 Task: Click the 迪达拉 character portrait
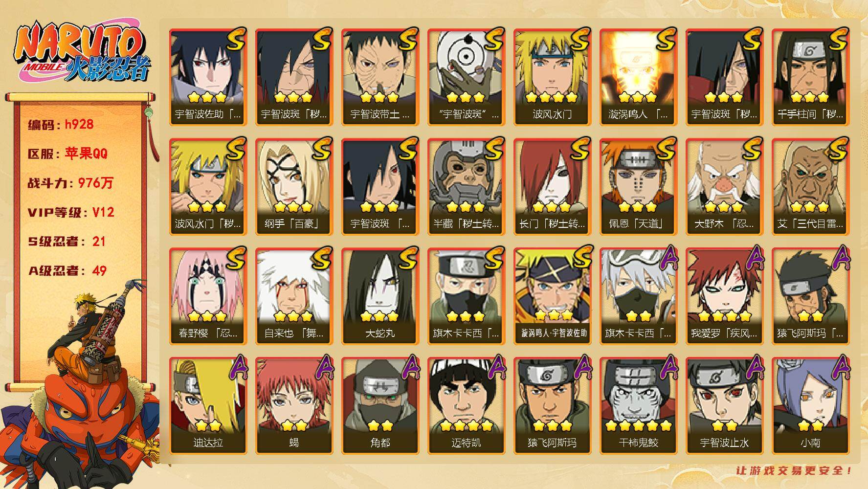208,405
